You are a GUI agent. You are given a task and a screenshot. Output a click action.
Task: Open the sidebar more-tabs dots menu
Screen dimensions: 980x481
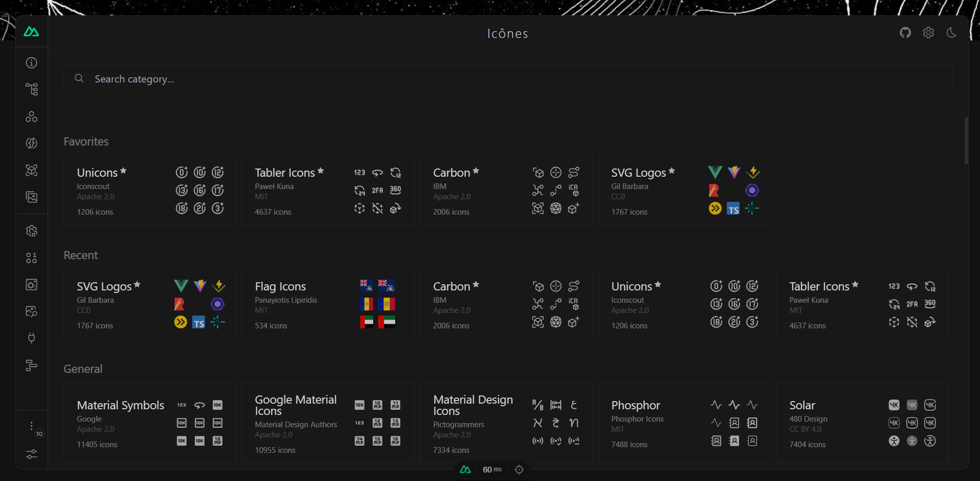tap(32, 426)
